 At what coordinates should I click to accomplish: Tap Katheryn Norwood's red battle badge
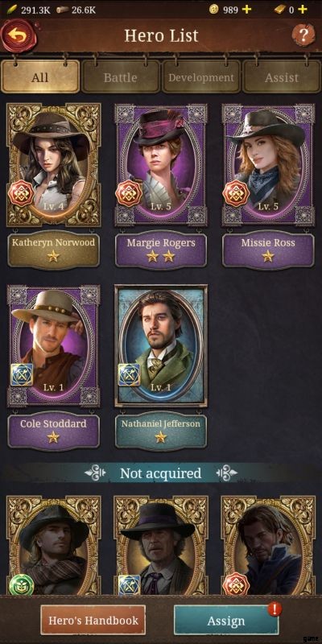click(x=21, y=193)
